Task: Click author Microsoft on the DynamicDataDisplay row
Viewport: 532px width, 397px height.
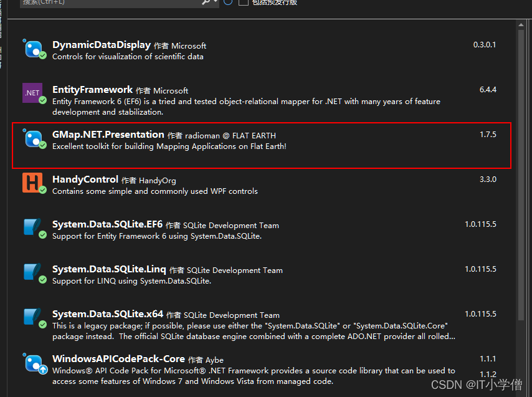Action: 189,46
